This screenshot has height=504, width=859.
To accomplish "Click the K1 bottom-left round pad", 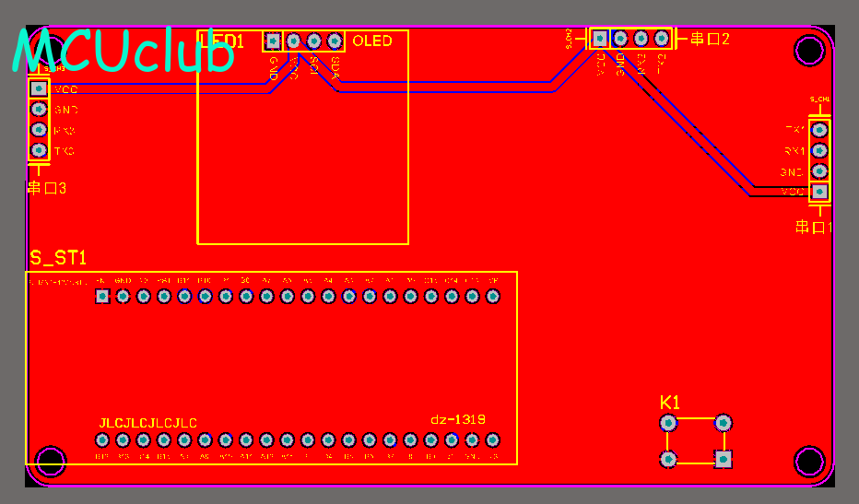I will [668, 459].
